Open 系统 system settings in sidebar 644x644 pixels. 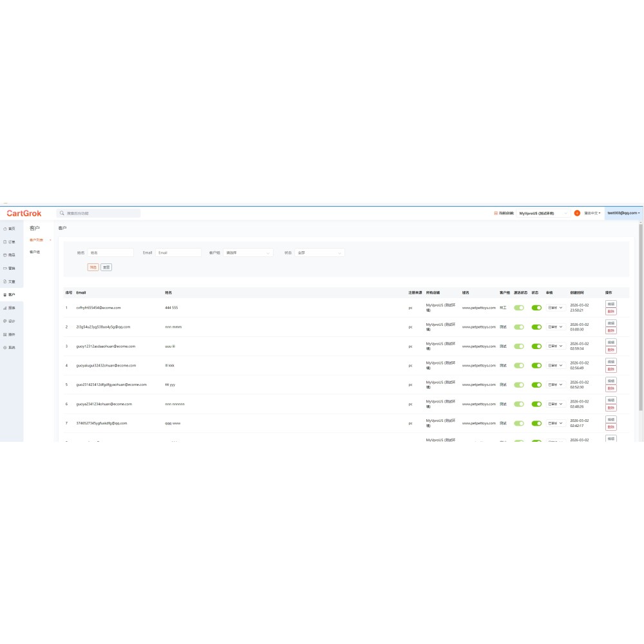click(x=11, y=347)
